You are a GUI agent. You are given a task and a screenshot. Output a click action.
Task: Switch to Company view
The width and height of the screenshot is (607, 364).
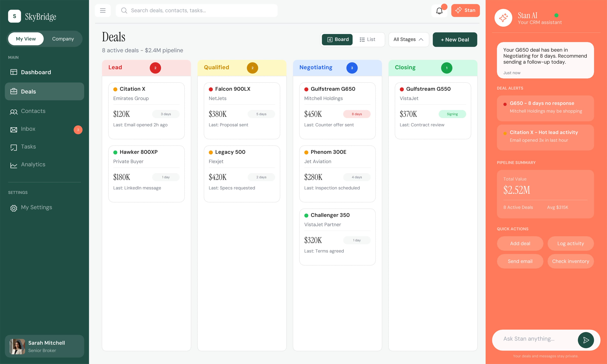point(63,39)
